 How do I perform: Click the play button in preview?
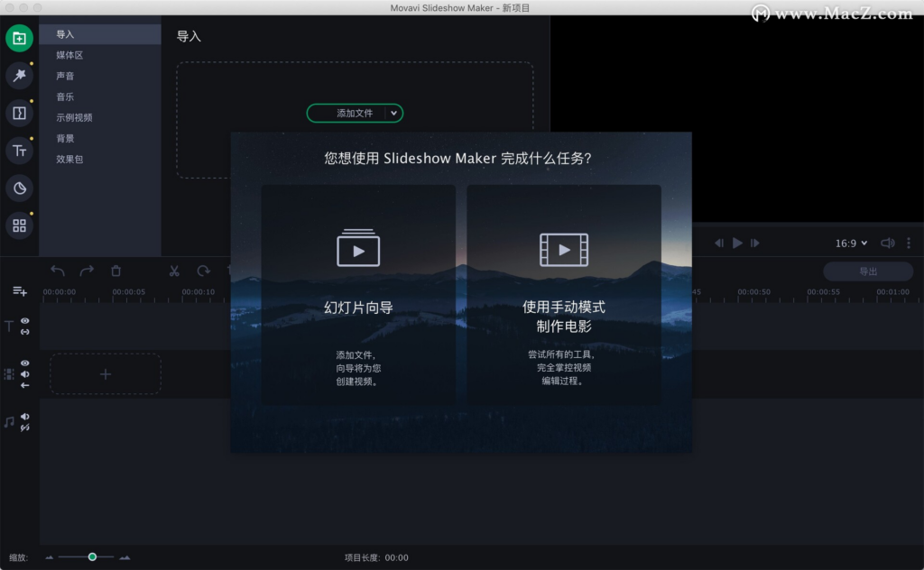click(x=737, y=243)
